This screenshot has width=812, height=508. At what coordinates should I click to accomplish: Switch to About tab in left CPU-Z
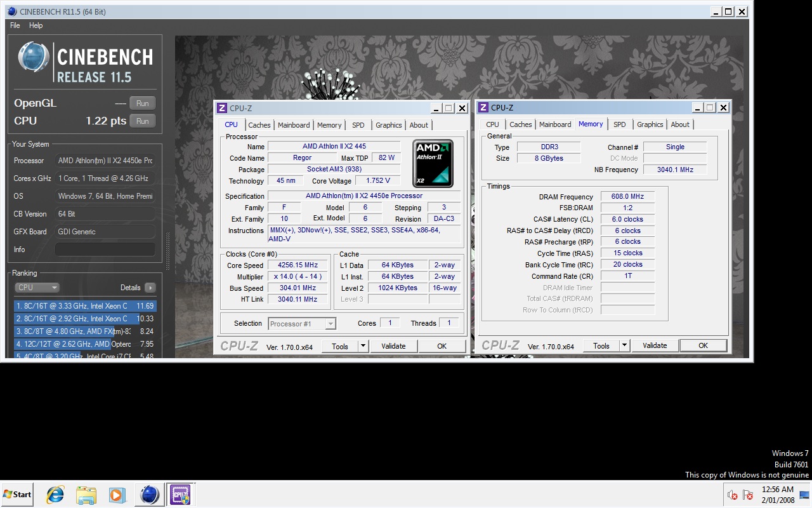pos(419,125)
